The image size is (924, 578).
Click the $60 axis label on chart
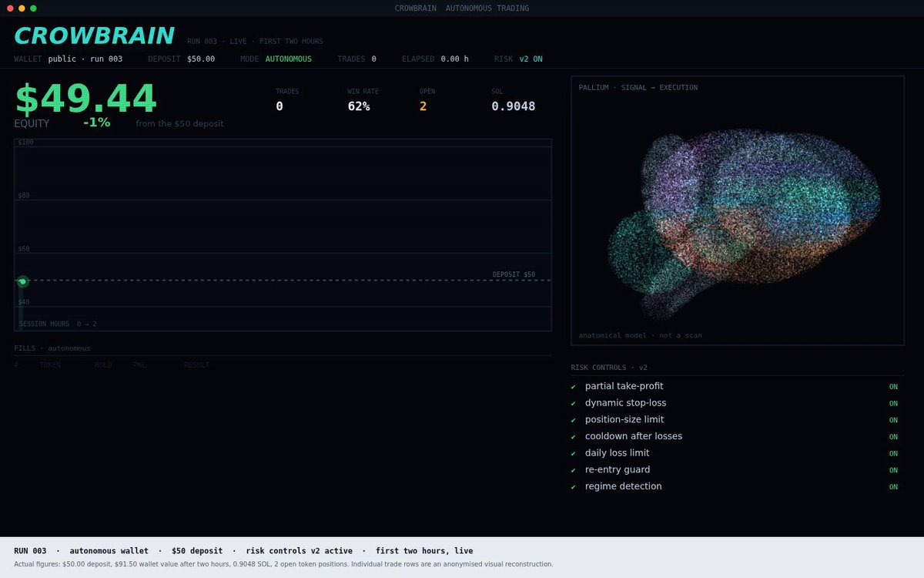(x=24, y=249)
